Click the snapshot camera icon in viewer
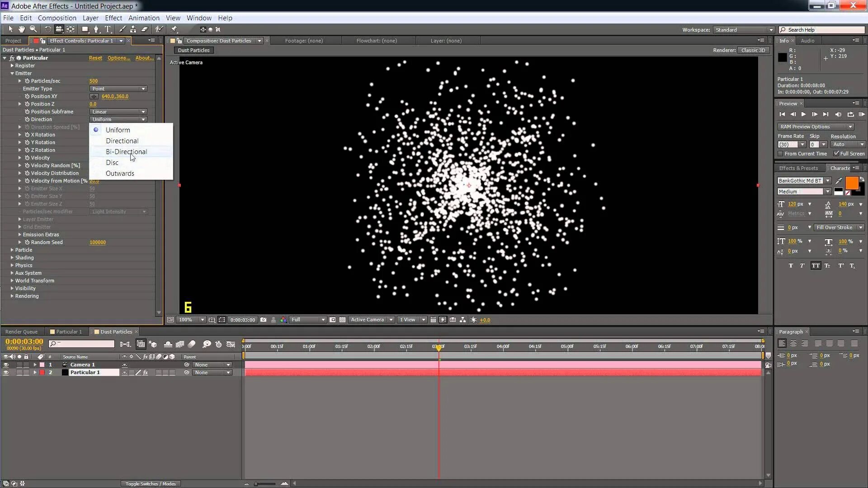This screenshot has height=488, width=868. 263,319
